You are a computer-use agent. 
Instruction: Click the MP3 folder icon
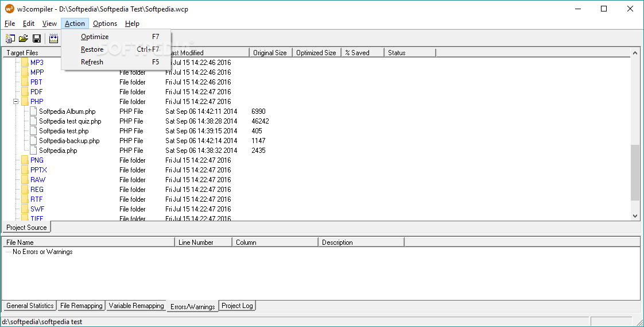[x=24, y=63]
